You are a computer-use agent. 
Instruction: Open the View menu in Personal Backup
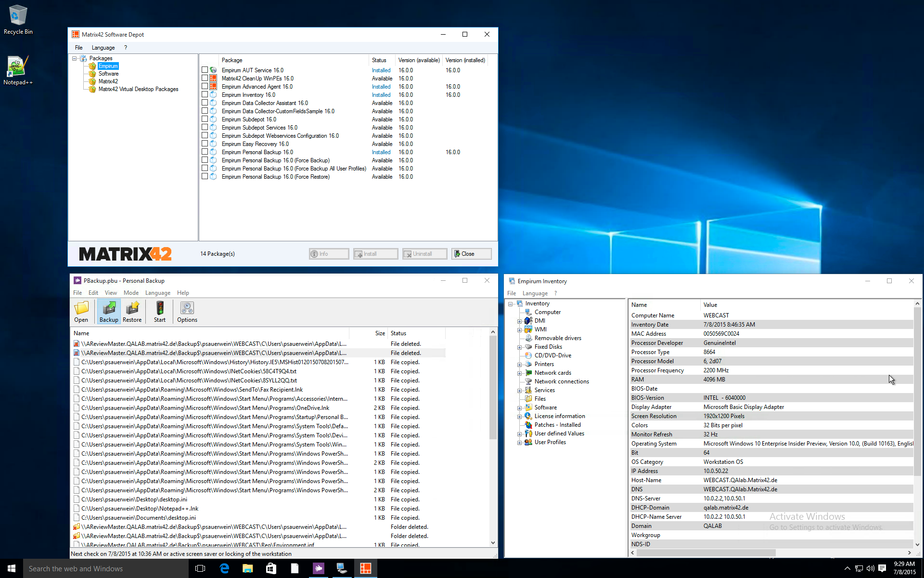point(111,293)
